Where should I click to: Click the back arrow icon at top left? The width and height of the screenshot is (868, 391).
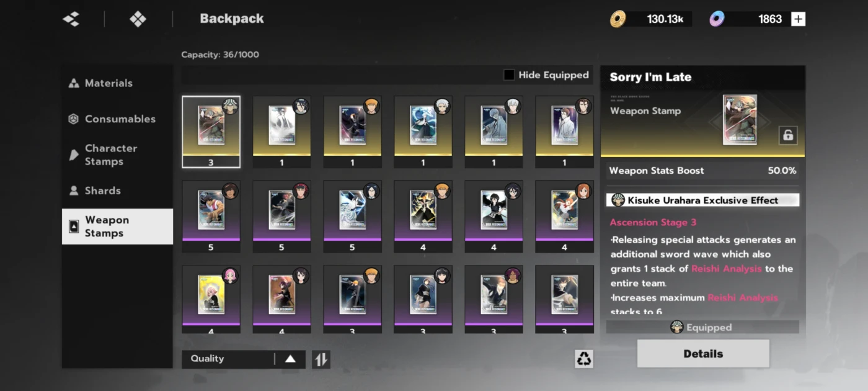(x=71, y=19)
